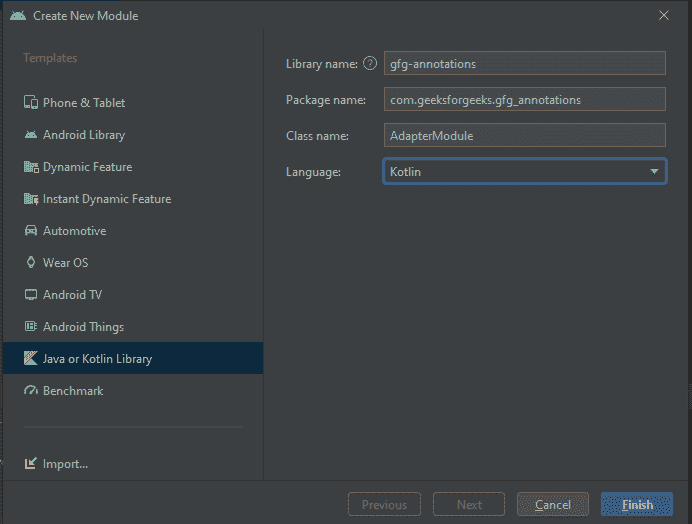Select the Android Things icon

click(31, 327)
